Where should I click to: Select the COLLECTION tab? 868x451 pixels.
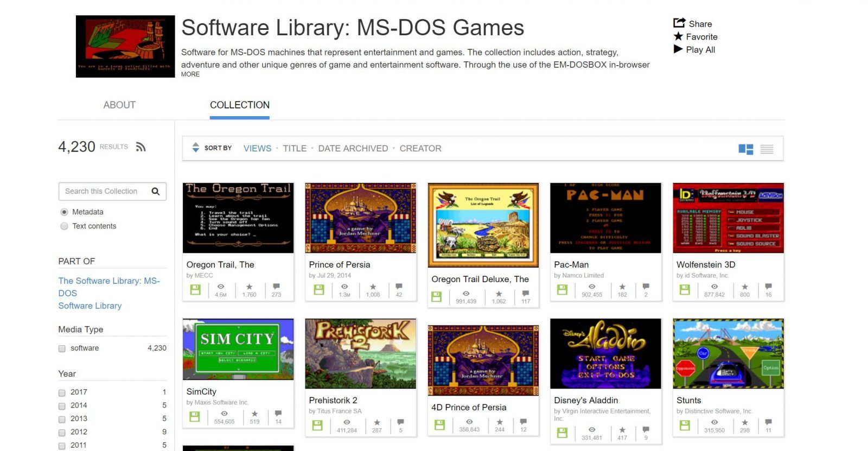click(239, 105)
